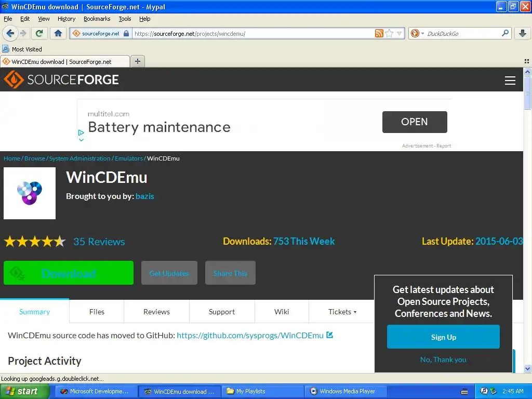This screenshot has height=399, width=532.
Task: Open the Emulators breadcrumb link
Action: 129,158
